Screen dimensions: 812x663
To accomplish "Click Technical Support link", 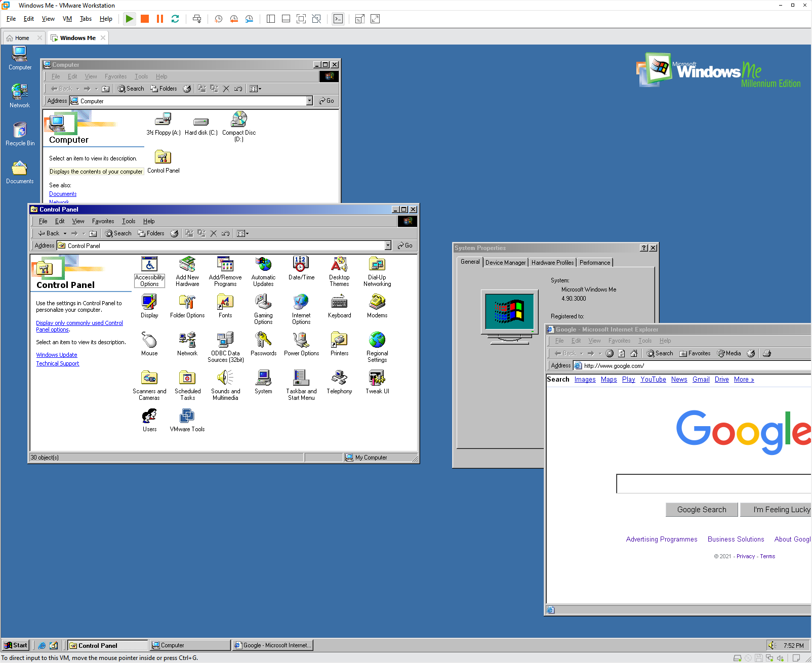I will (58, 363).
